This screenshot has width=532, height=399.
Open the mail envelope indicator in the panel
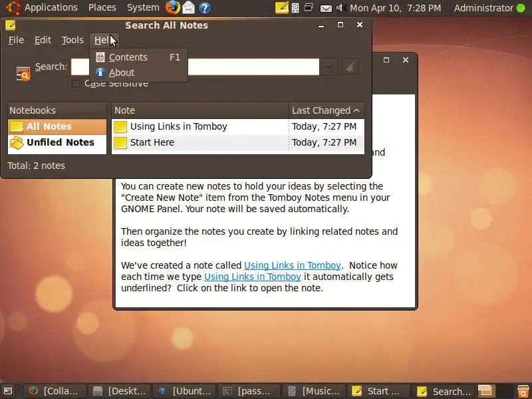[x=326, y=8]
